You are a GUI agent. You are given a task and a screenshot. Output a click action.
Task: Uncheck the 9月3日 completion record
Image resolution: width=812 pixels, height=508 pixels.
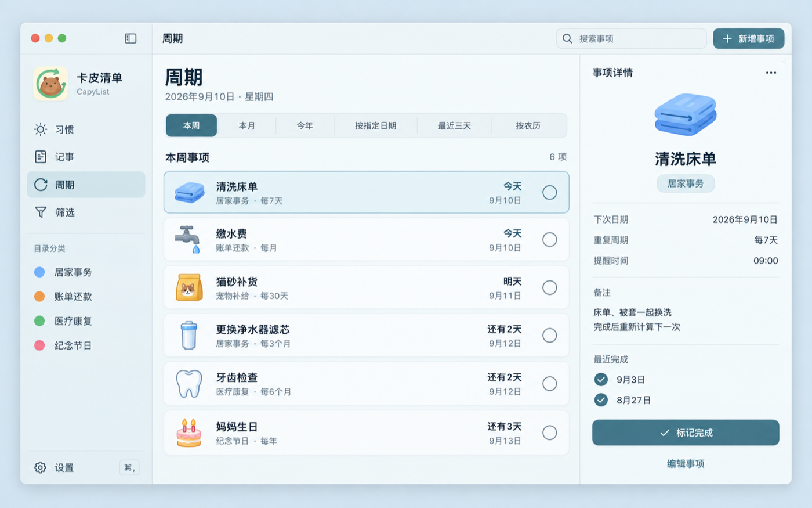coord(601,379)
